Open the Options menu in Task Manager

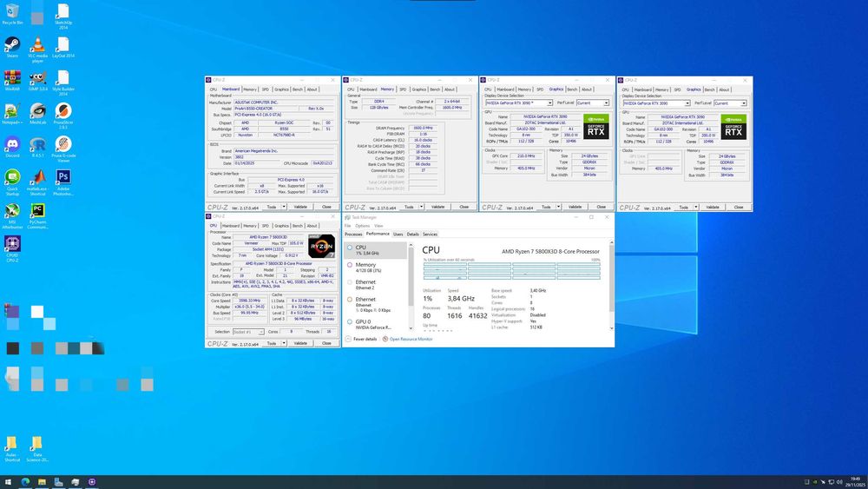[363, 226]
